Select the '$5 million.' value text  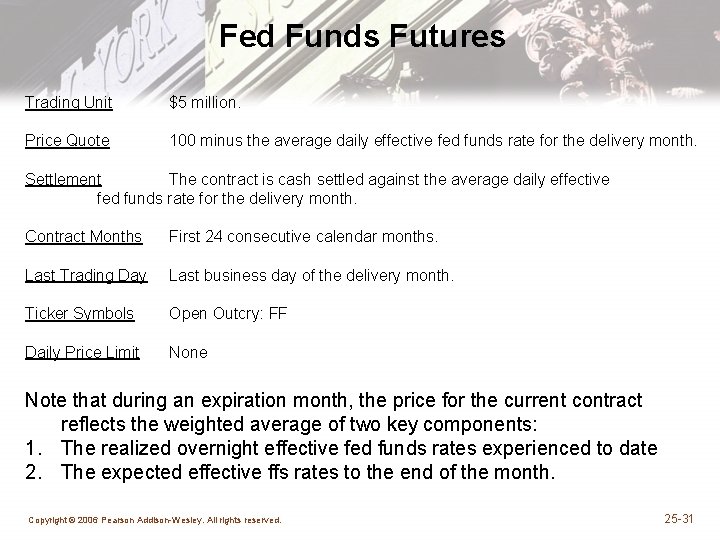coord(205,102)
